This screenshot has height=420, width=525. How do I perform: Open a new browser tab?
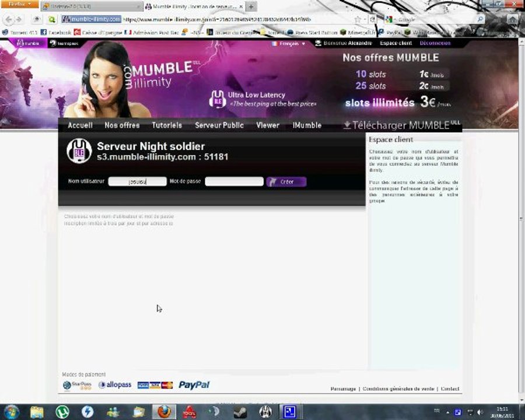251,6
